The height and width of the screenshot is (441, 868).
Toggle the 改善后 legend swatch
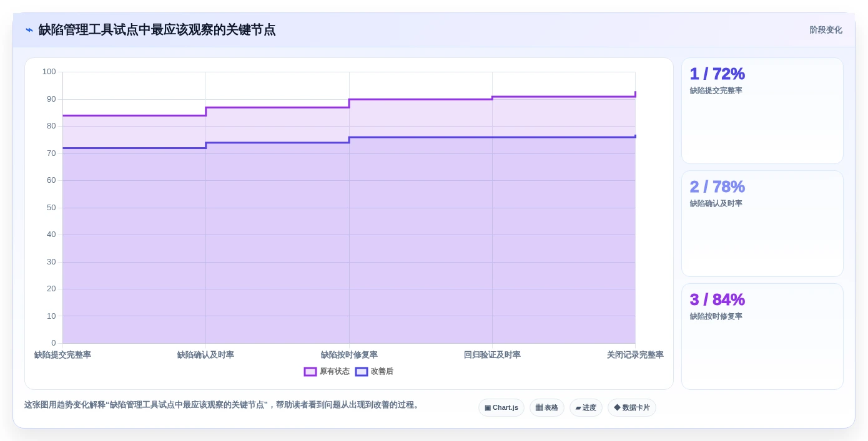[362, 372]
